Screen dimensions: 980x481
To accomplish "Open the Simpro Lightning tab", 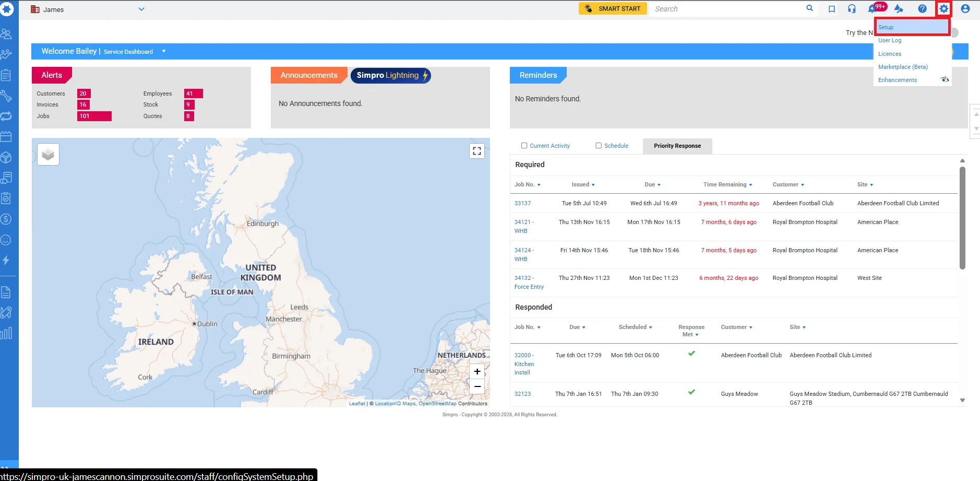I will tap(391, 75).
